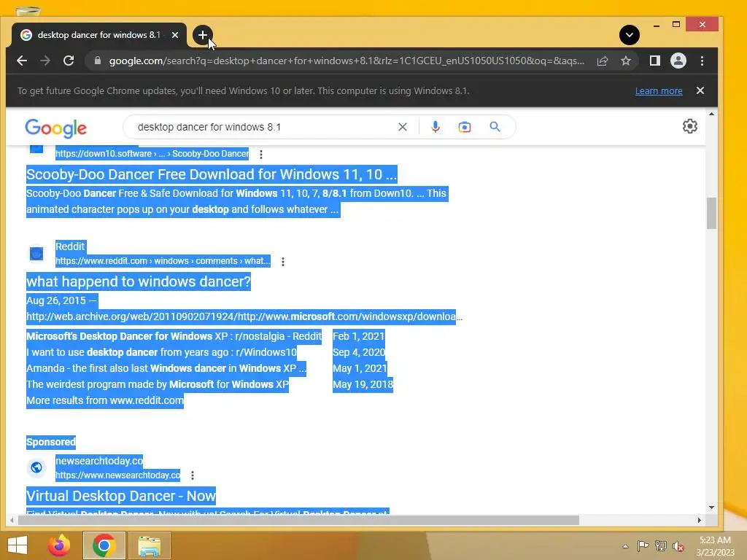Open Google quick settings gear
This screenshot has width=747, height=560.
click(x=690, y=126)
